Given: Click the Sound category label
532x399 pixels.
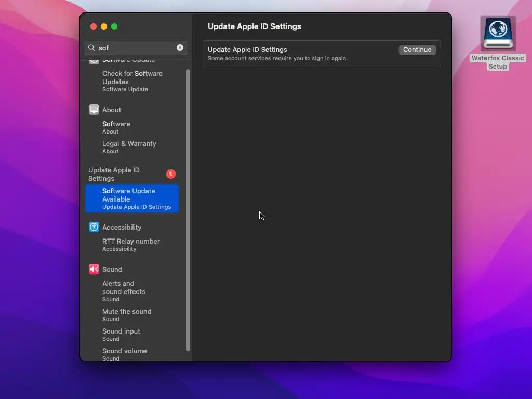Looking at the screenshot, I should click(x=112, y=269).
